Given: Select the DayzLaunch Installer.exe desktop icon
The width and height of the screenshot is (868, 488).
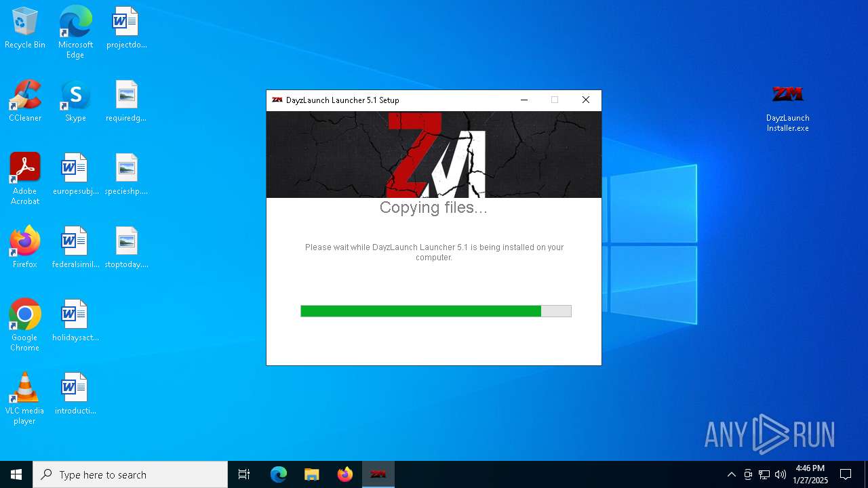Looking at the screenshot, I should (787, 107).
